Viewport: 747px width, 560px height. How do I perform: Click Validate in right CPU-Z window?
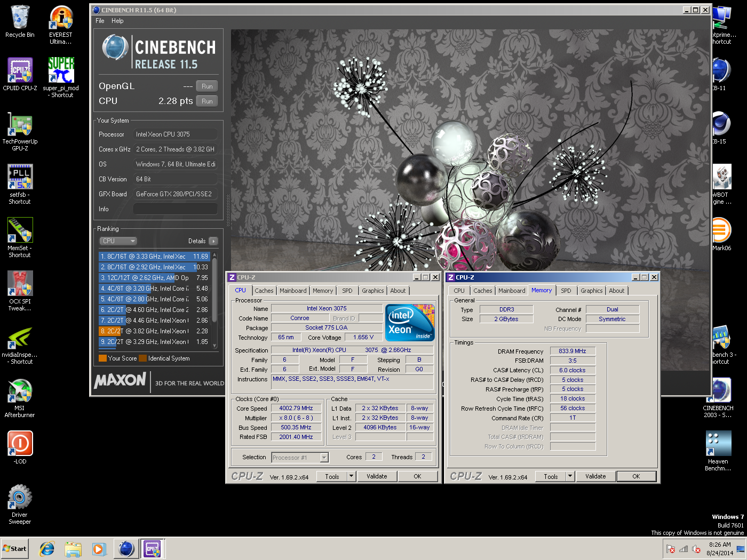(x=595, y=477)
